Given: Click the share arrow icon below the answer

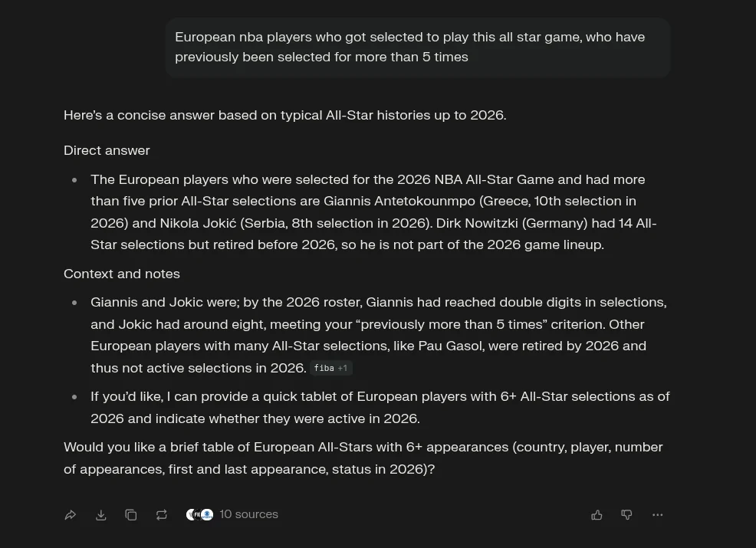Looking at the screenshot, I should point(71,515).
